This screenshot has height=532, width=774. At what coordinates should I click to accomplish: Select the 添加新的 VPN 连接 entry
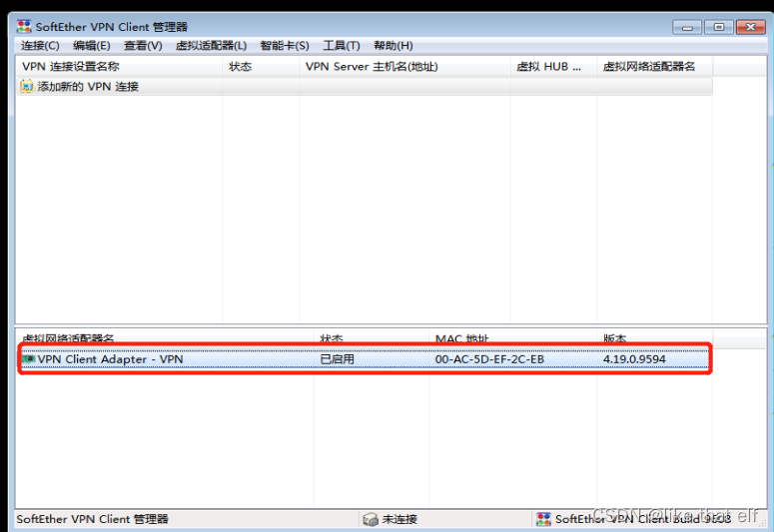pos(365,87)
